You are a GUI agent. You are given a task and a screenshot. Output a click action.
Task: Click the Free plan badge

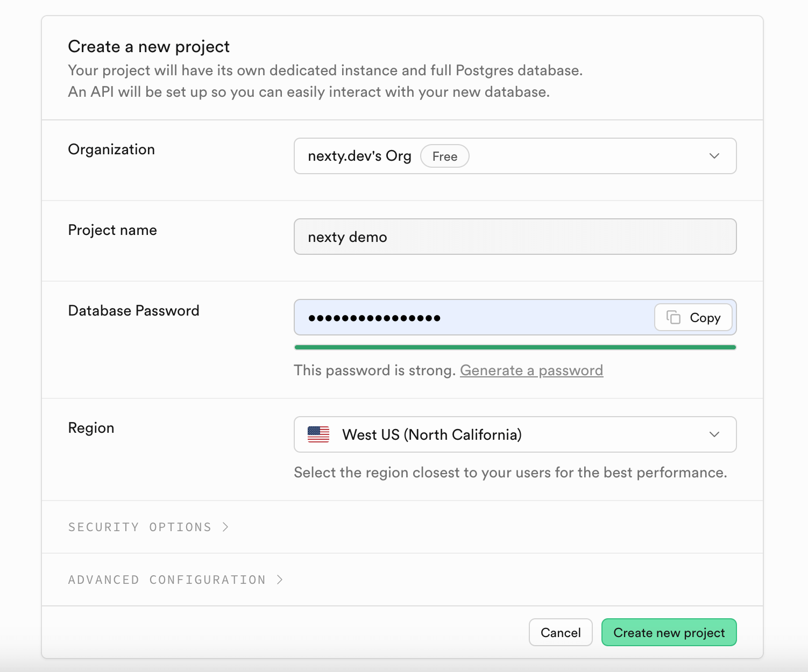(444, 156)
